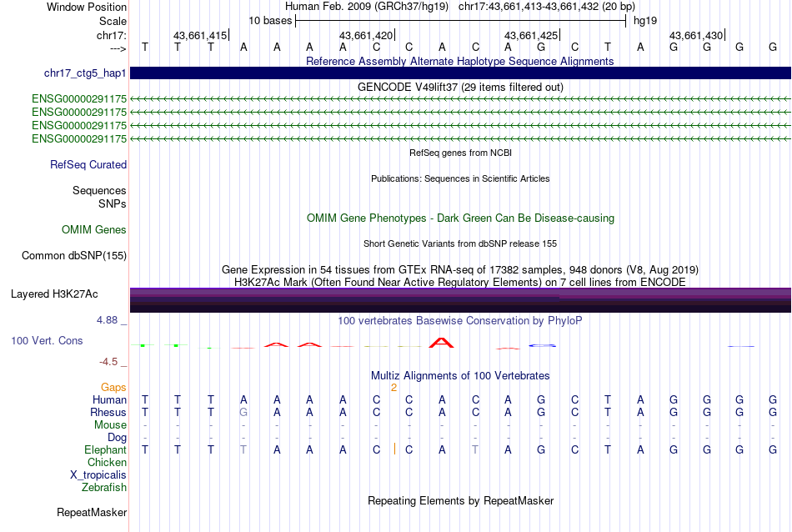Open Multiz Alignments of 100 Vertebrates title
Viewport: 792px width, 532px height.
point(460,375)
